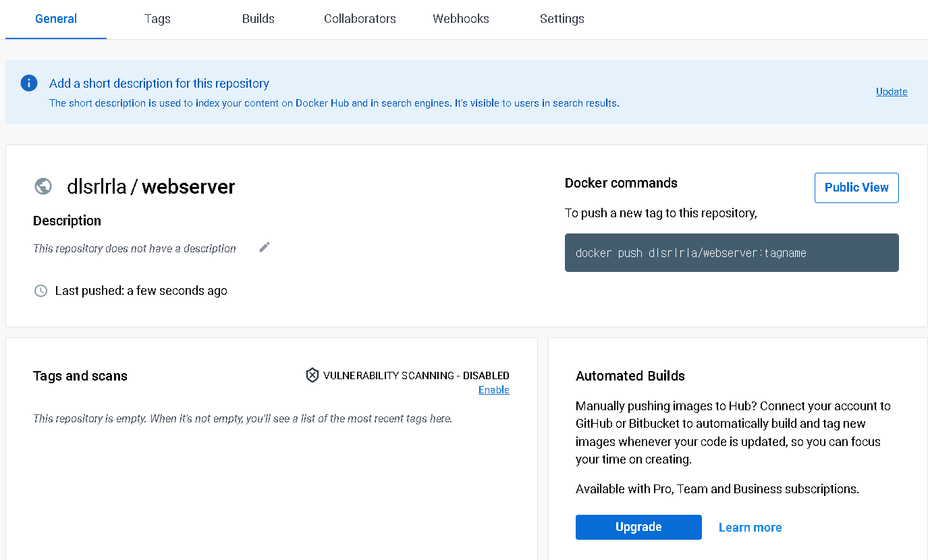Click 'Add a short description for this repository' heading
This screenshot has height=560, width=928.
(159, 84)
